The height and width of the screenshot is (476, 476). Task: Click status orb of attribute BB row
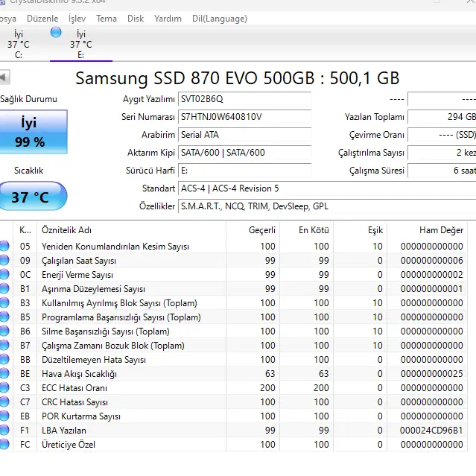click(4, 360)
